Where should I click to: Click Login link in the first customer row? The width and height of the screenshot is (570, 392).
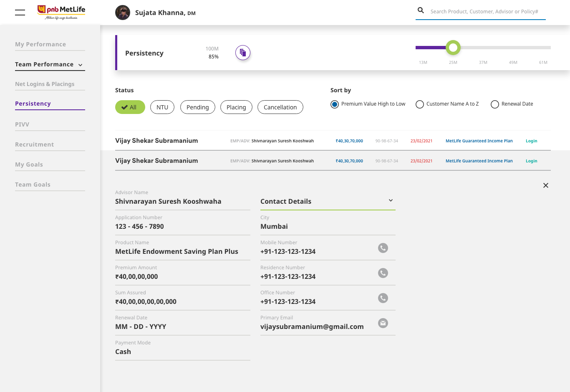coord(532,141)
